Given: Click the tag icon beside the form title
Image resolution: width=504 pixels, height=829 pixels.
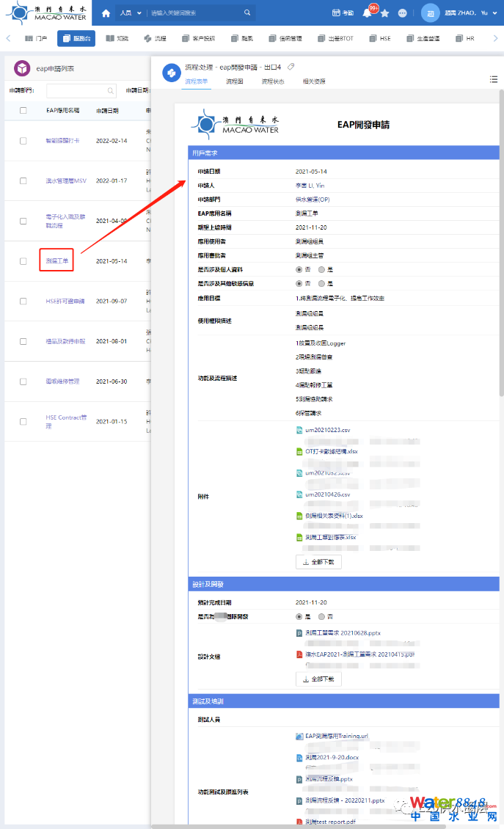Looking at the screenshot, I should point(291,67).
